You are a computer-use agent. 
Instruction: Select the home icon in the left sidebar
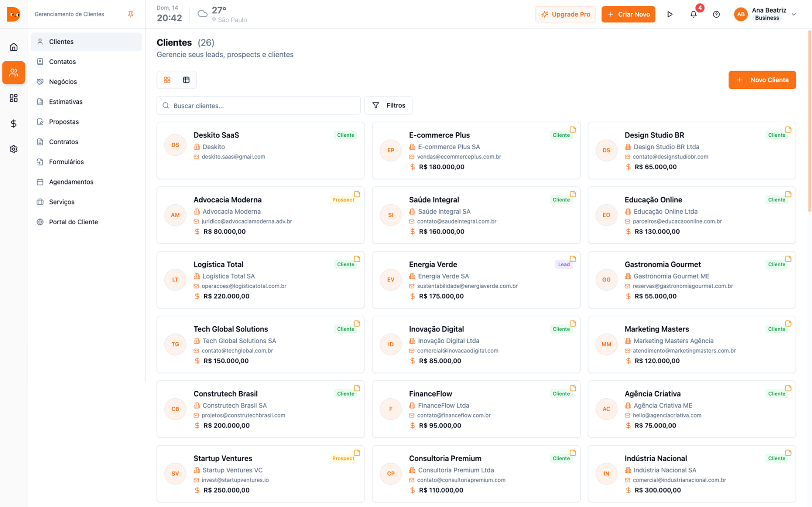click(x=14, y=47)
